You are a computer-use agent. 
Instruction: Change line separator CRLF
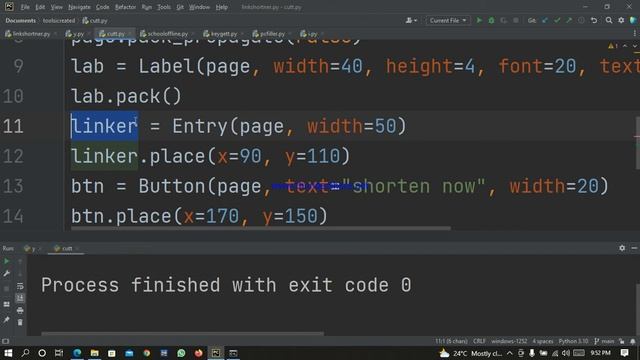[479, 341]
